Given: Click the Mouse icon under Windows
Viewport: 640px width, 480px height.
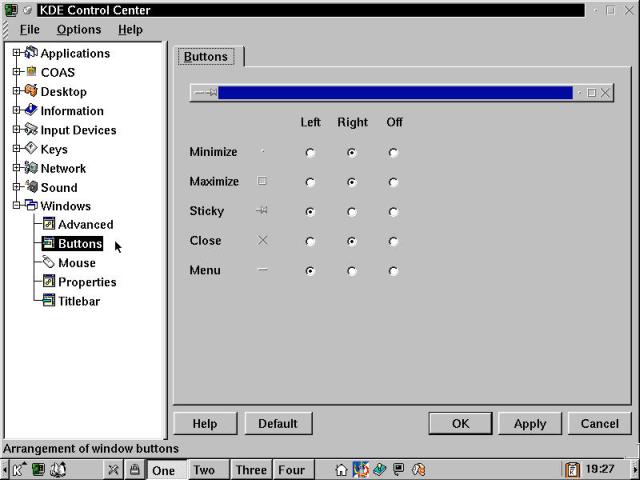Looking at the screenshot, I should point(49,263).
